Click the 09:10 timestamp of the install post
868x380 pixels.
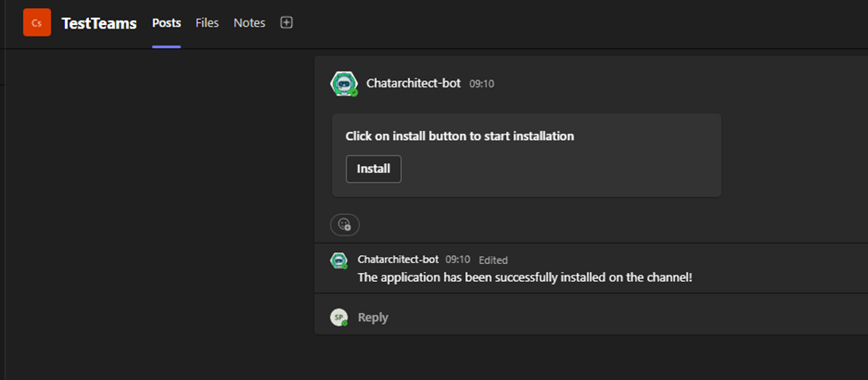pos(481,84)
